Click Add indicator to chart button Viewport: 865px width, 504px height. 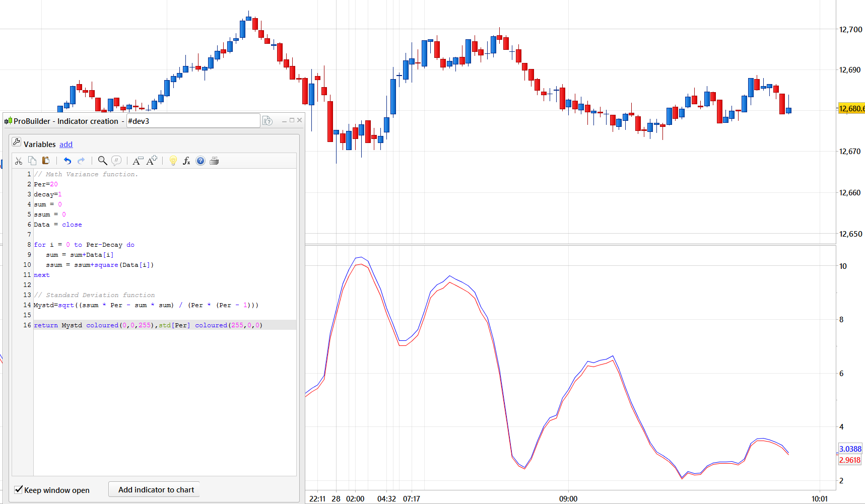point(154,489)
